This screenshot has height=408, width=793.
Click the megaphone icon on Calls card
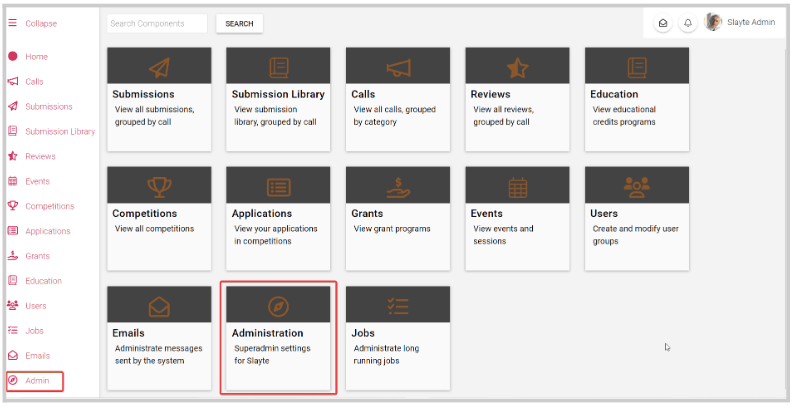[399, 68]
